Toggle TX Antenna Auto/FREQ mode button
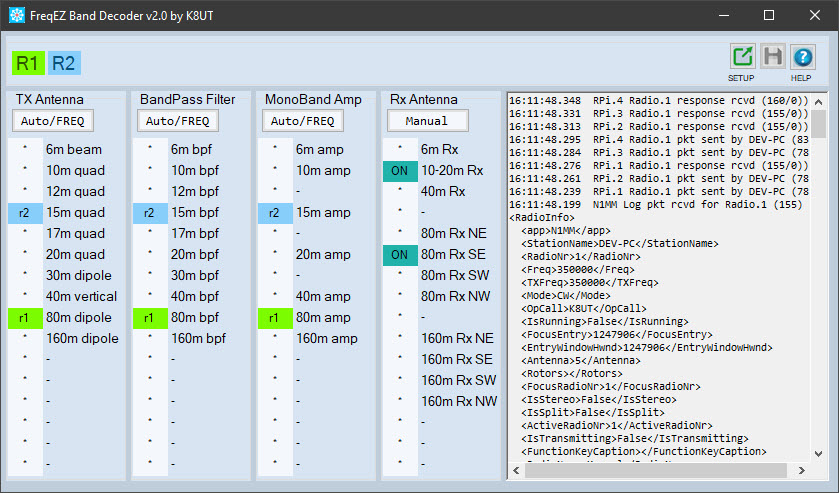The height and width of the screenshot is (493, 839). pos(53,121)
